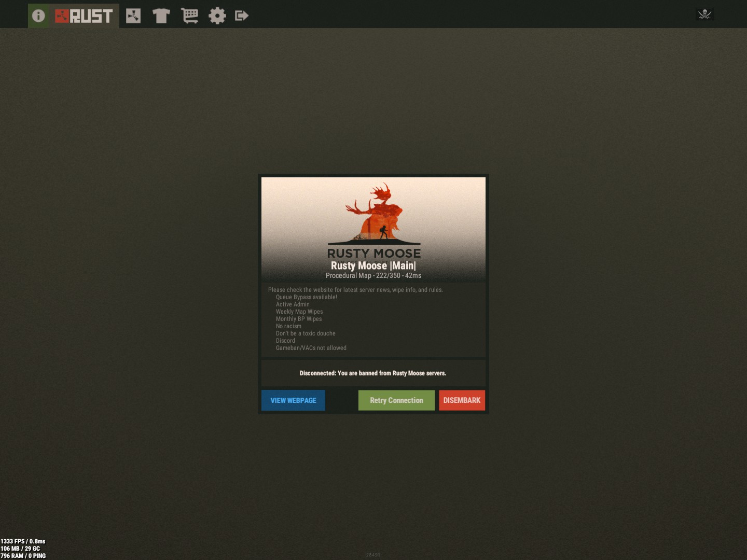Open the shopping cart item store
The image size is (747, 560).
pos(189,16)
